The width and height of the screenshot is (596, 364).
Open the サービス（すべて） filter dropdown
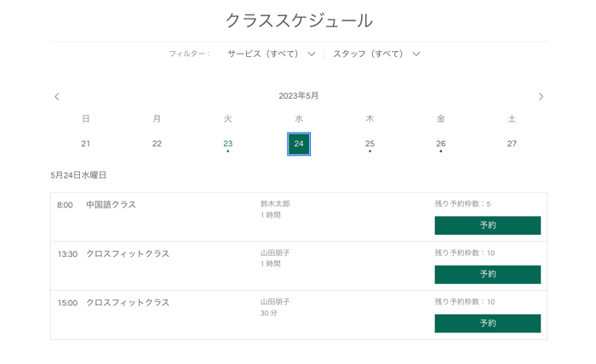click(x=271, y=54)
